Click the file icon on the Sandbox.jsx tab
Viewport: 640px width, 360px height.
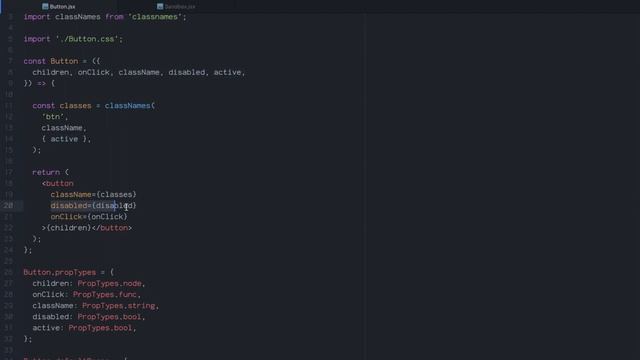coord(160,7)
